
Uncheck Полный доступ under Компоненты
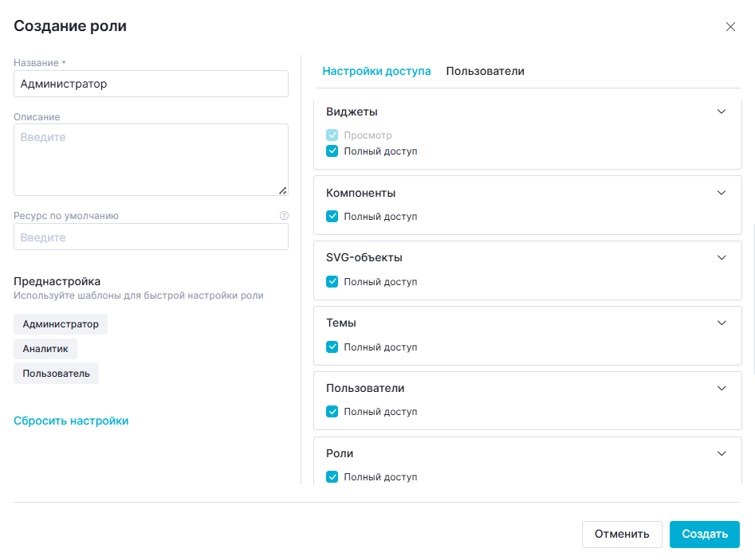pos(332,217)
